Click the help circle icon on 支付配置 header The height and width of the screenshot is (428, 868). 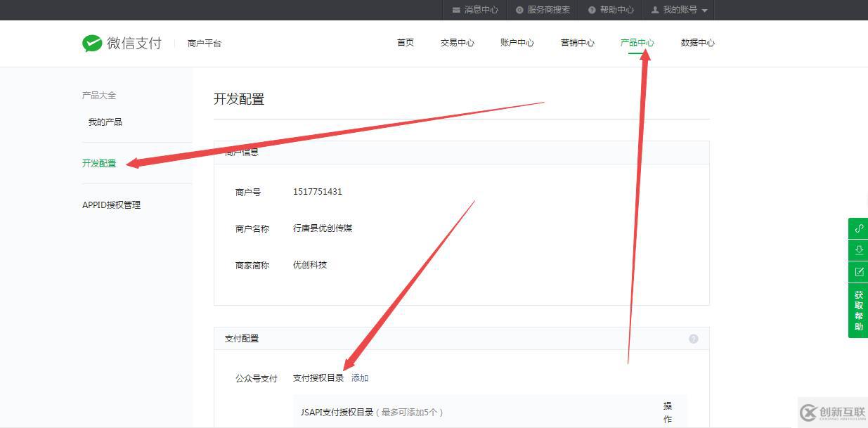(x=694, y=338)
